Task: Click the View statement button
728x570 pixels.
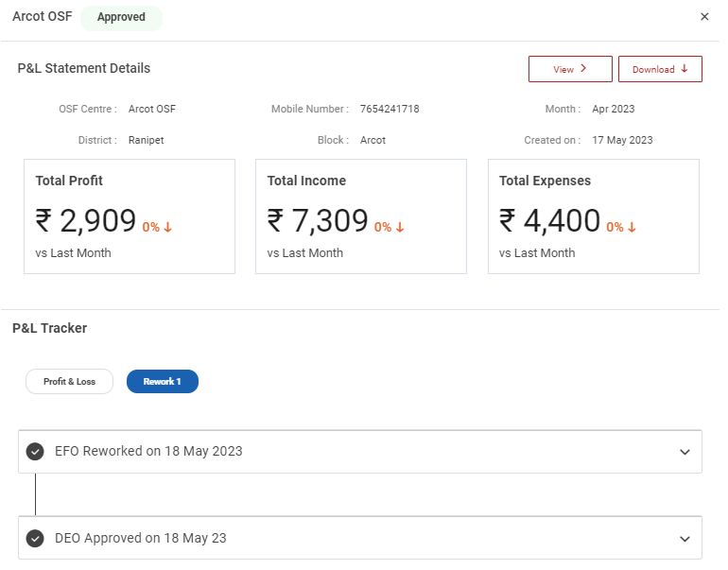Action: click(570, 69)
